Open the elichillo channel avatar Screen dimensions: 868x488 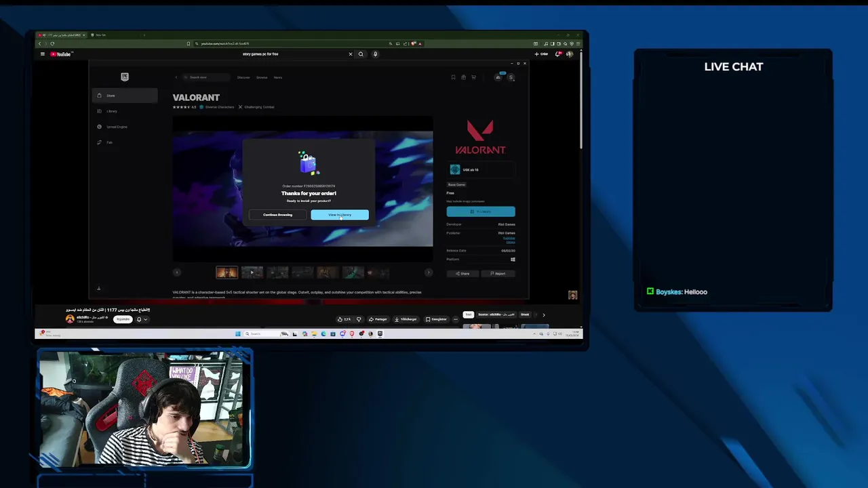(x=70, y=319)
